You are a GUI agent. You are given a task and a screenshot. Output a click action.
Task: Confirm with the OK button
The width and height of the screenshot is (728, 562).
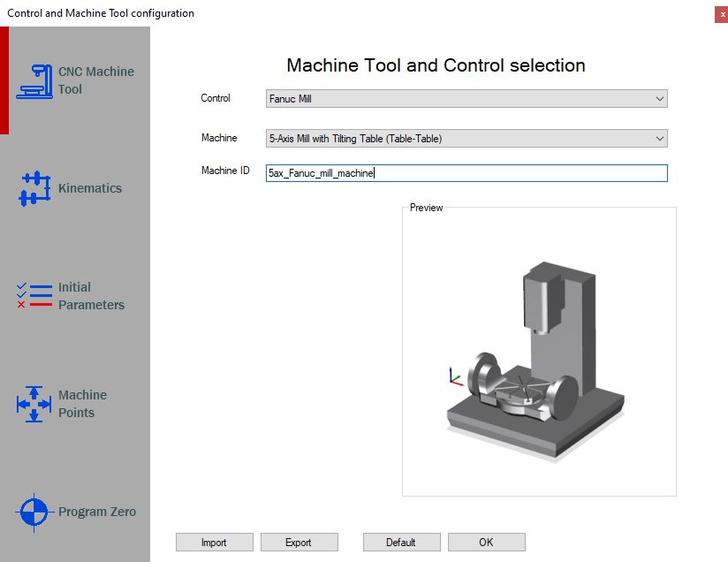(x=486, y=542)
